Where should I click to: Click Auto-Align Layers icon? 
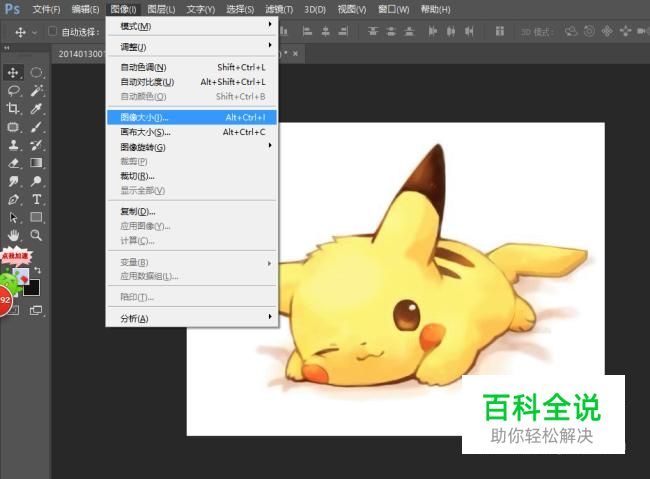coord(500,31)
